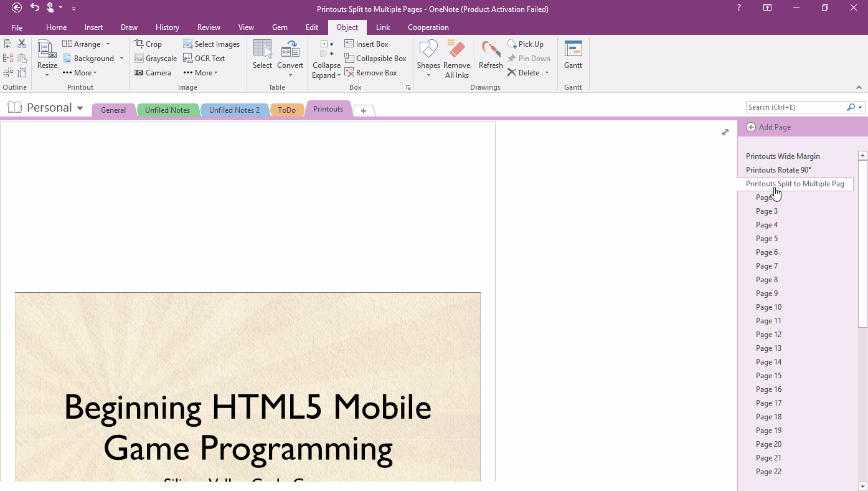Image resolution: width=868 pixels, height=491 pixels.
Task: Click Add Page
Action: pos(768,127)
